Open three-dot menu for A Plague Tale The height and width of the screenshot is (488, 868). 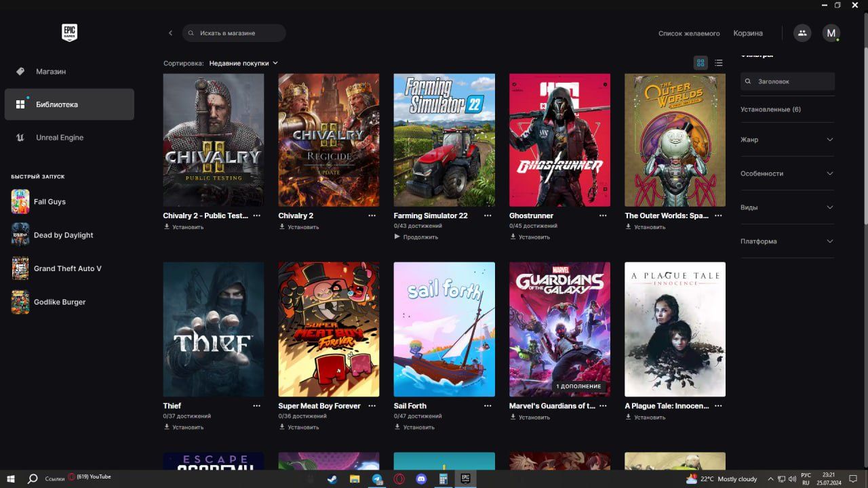tap(718, 406)
